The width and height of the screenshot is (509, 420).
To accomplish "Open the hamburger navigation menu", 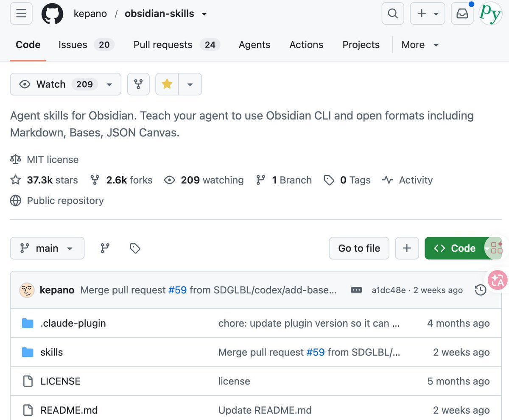I will (21, 14).
